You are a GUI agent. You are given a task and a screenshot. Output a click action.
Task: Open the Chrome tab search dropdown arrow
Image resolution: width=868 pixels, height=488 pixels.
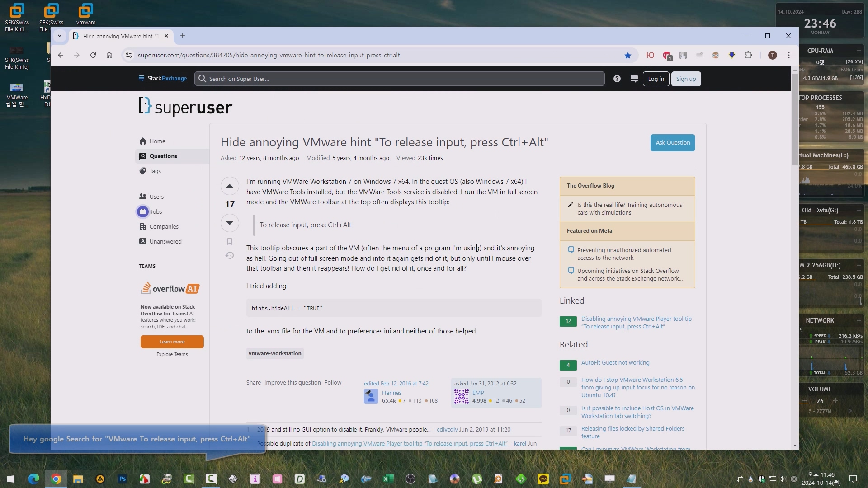pyautogui.click(x=59, y=36)
